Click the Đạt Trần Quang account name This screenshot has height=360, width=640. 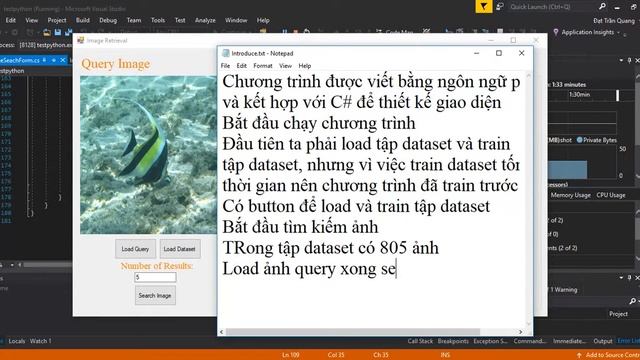pyautogui.click(x=614, y=20)
